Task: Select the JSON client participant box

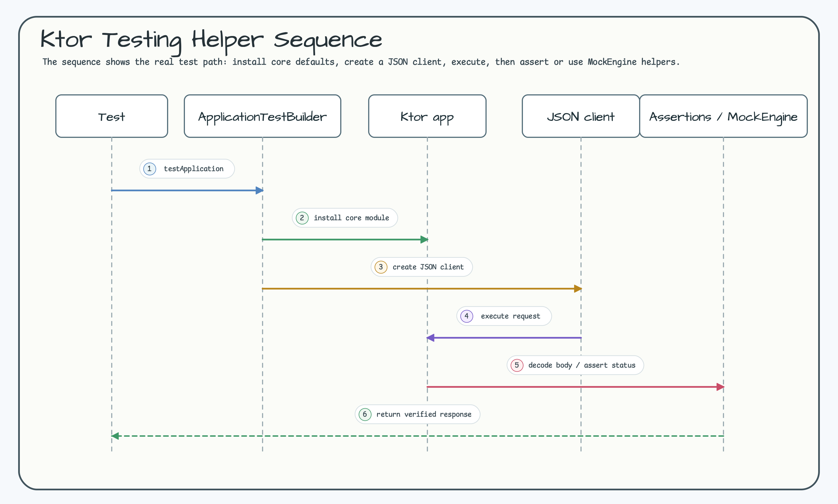Action: tap(581, 116)
